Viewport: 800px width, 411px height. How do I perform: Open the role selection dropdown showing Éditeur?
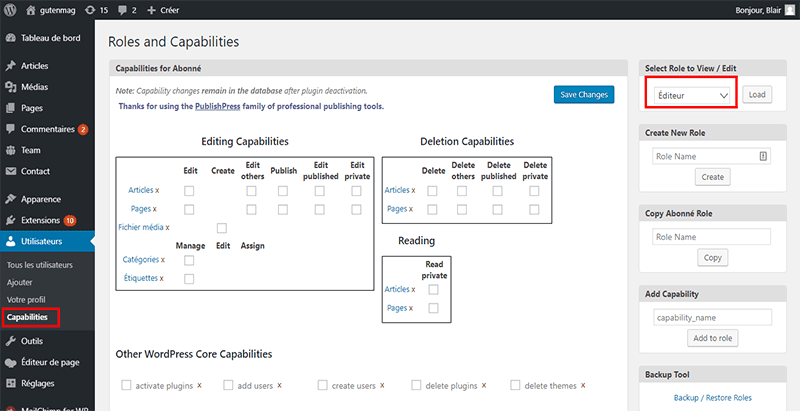pos(692,95)
